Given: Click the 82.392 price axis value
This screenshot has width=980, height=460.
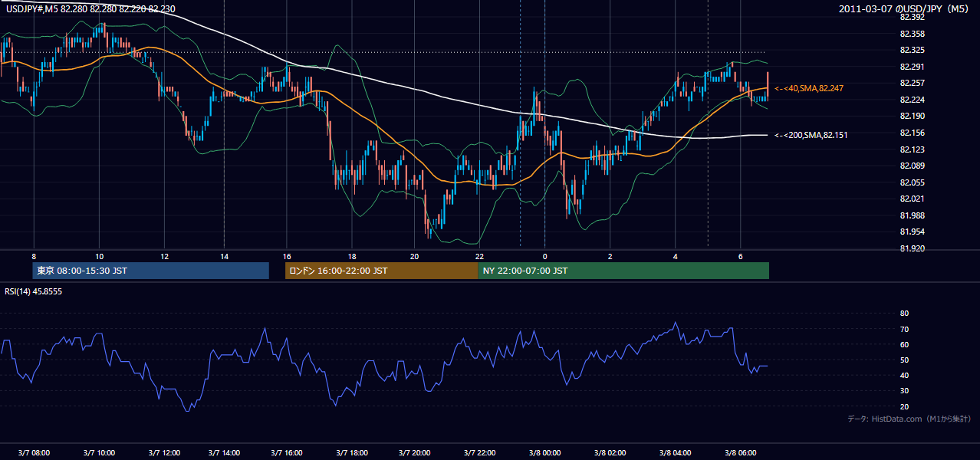Looking at the screenshot, I should 912,17.
